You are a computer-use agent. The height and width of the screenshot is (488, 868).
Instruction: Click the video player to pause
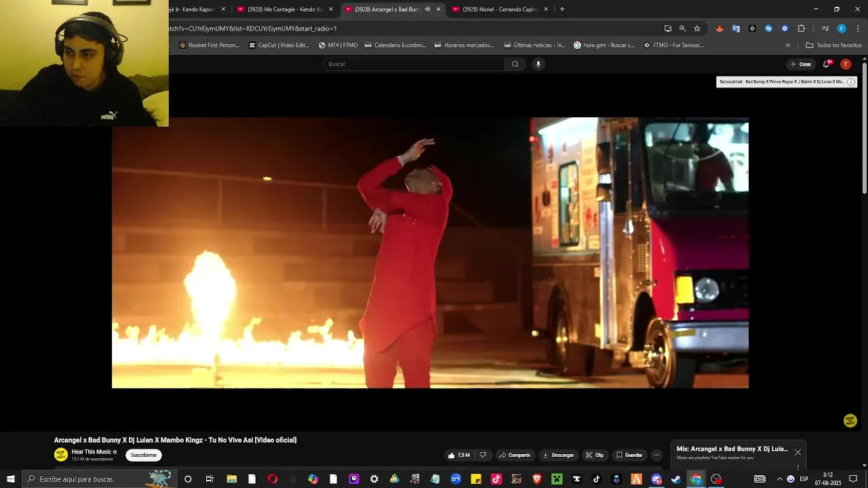coord(430,252)
